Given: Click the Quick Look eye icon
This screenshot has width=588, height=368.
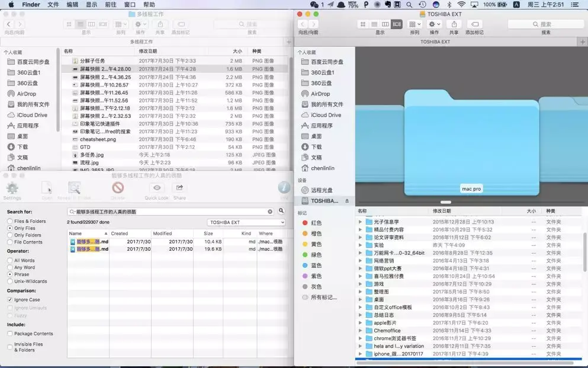Looking at the screenshot, I should [x=157, y=188].
